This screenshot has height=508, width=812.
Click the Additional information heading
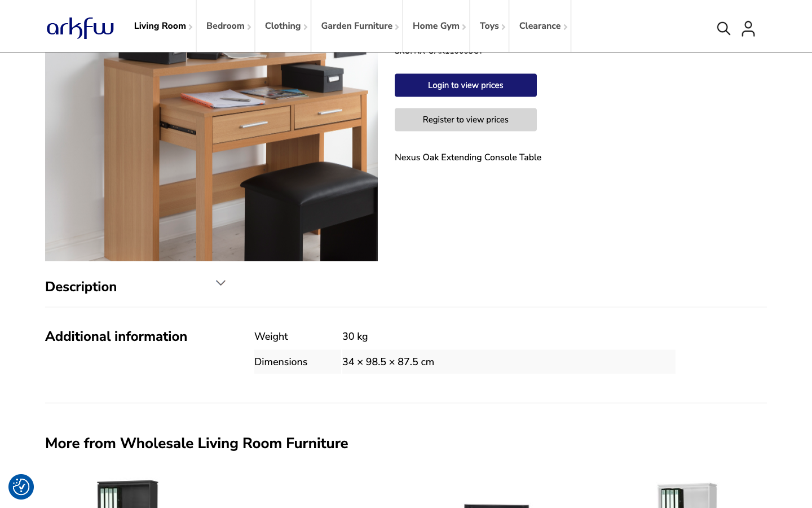tap(116, 336)
